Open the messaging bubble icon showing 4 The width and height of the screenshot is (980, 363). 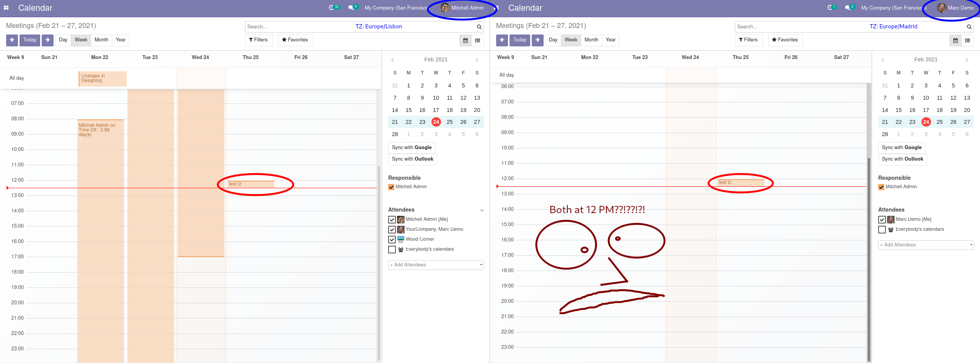coord(351,7)
